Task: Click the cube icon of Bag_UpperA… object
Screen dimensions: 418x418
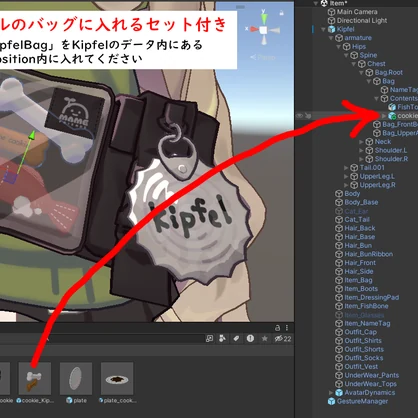Action: [377, 133]
